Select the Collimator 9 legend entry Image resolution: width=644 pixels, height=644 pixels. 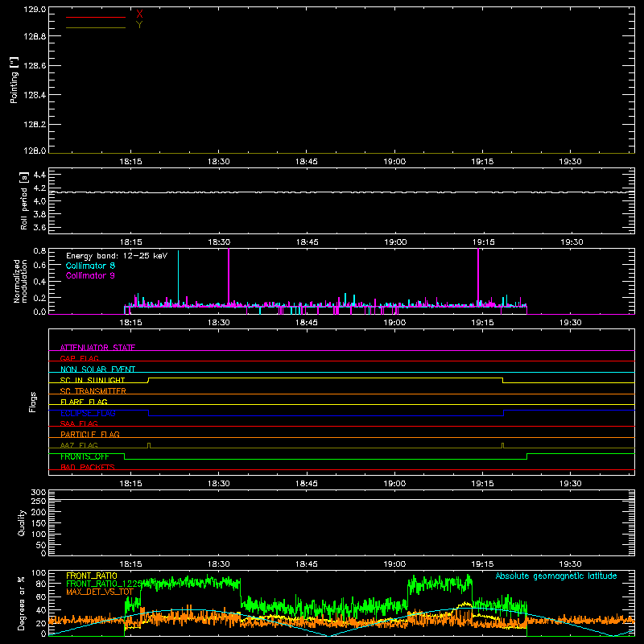90,275
